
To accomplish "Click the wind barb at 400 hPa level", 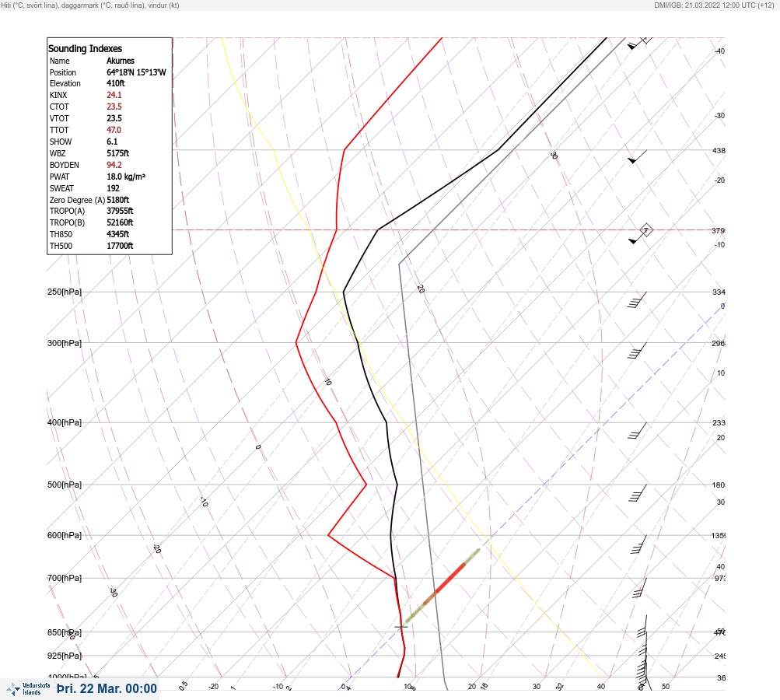I will point(637,431).
